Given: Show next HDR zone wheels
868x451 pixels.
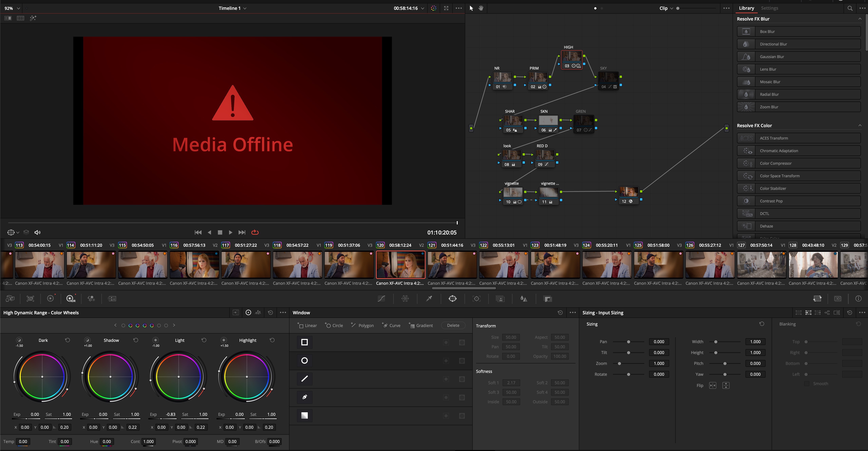Looking at the screenshot, I should point(174,325).
